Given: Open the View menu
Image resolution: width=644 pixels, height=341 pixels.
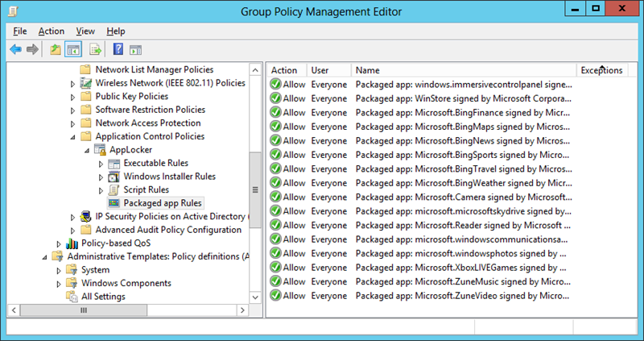Looking at the screenshot, I should [x=85, y=31].
